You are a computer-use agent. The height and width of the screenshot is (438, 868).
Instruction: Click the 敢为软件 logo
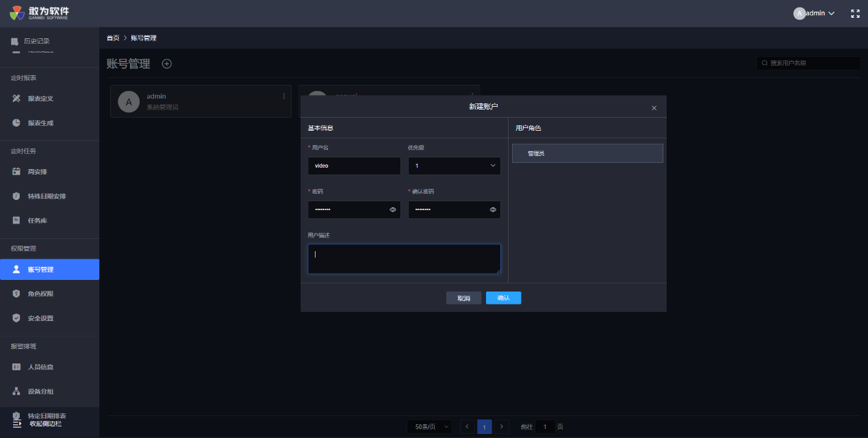click(40, 13)
